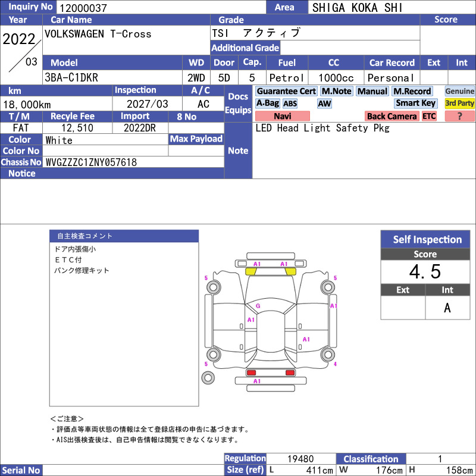Screen dimensions: 476x476
Task: Click the year 2022
Action: click(x=19, y=39)
